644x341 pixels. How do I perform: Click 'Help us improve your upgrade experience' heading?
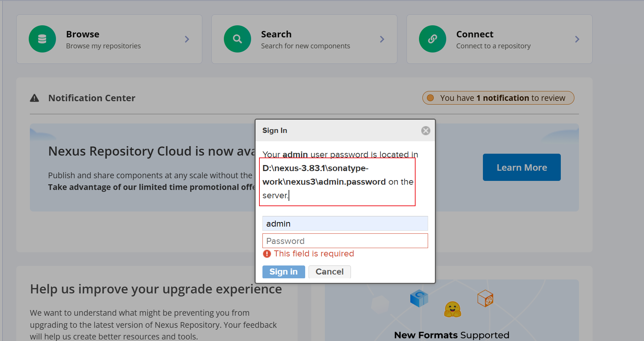(156, 289)
